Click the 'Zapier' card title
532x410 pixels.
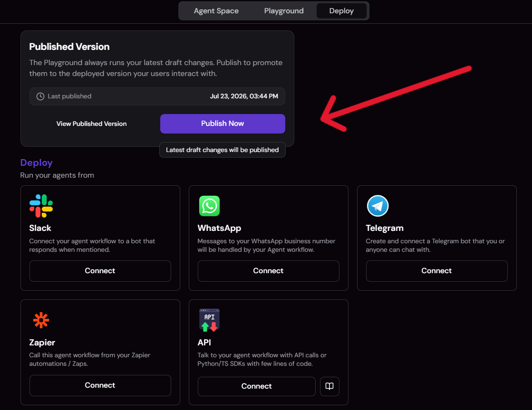pyautogui.click(x=42, y=343)
